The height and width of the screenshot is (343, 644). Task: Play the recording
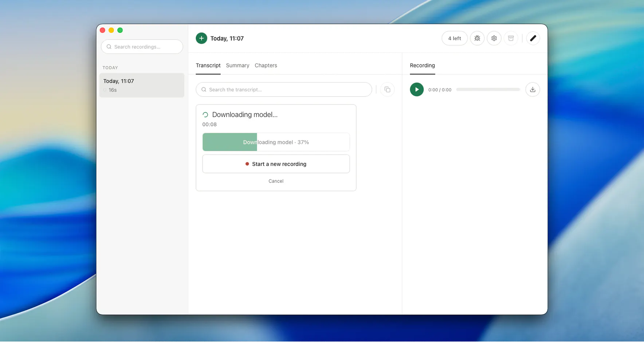tap(417, 90)
